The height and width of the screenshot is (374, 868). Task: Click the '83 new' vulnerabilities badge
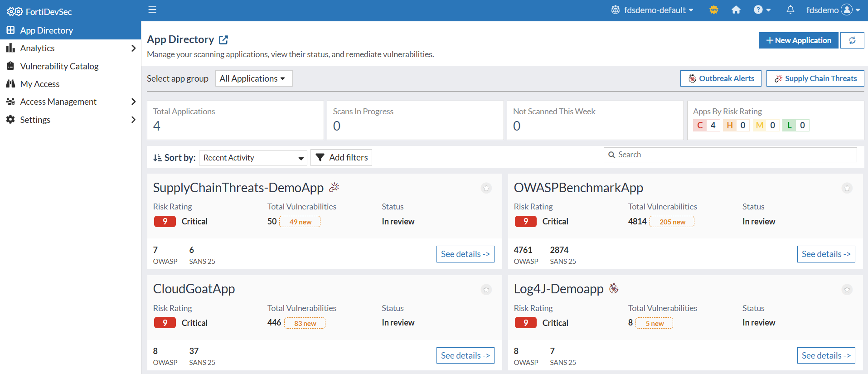(x=305, y=324)
